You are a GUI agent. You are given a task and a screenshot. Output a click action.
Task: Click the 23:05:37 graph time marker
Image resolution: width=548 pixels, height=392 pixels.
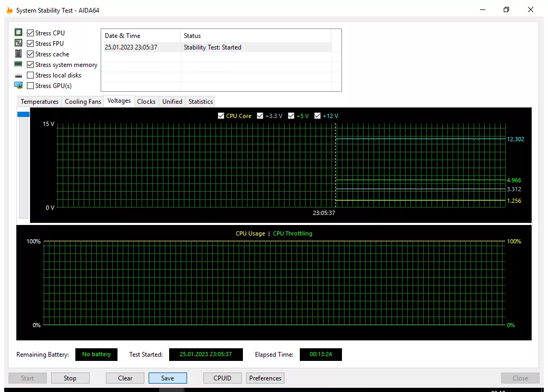tap(324, 213)
